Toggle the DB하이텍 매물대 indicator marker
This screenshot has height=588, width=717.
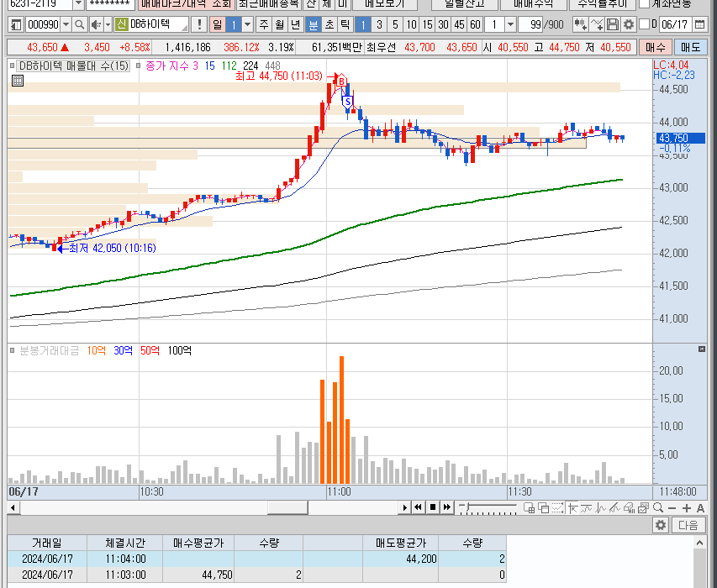point(12,66)
